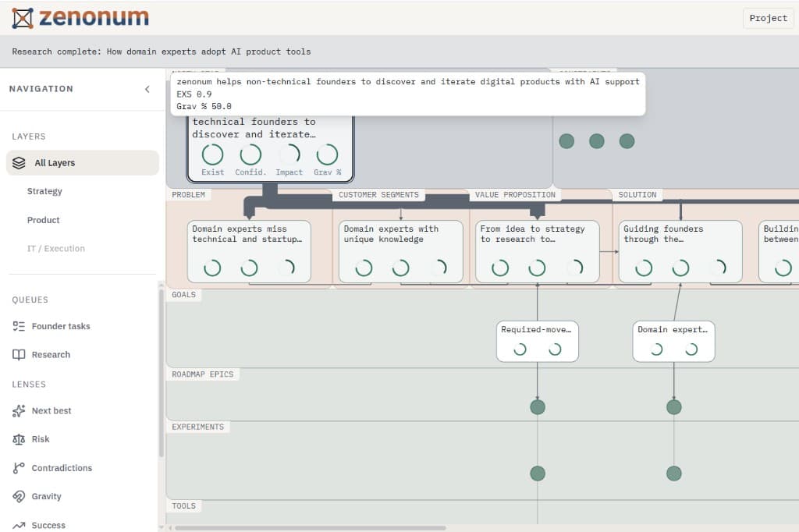
Task: Click the Next best sparkle icon
Action: coord(19,411)
